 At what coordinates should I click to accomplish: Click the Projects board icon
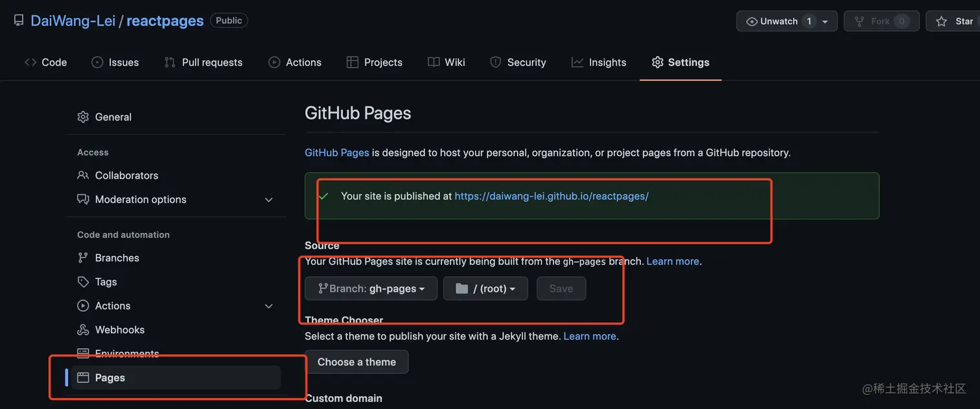[x=353, y=62]
